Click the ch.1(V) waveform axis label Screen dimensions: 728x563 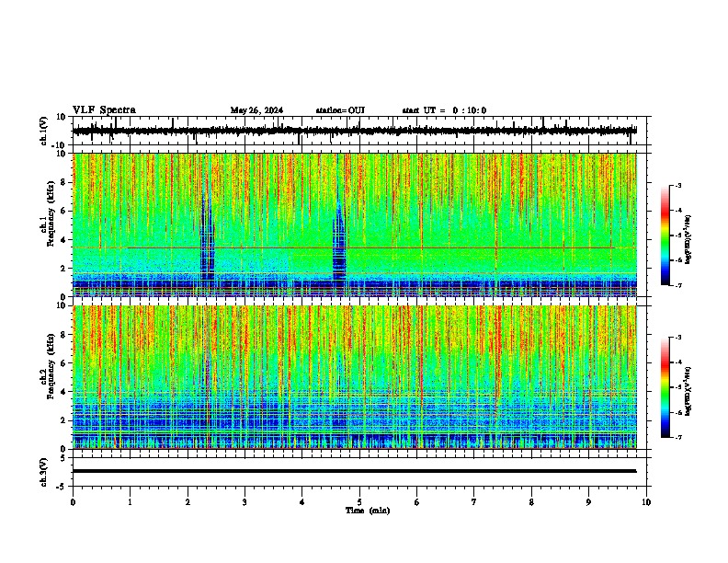[x=44, y=131]
